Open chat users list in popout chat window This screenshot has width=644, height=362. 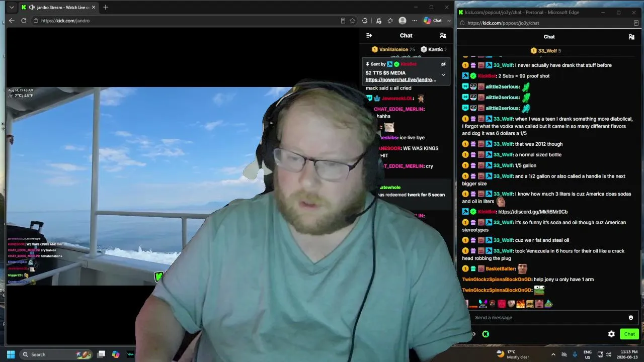pyautogui.click(x=631, y=37)
